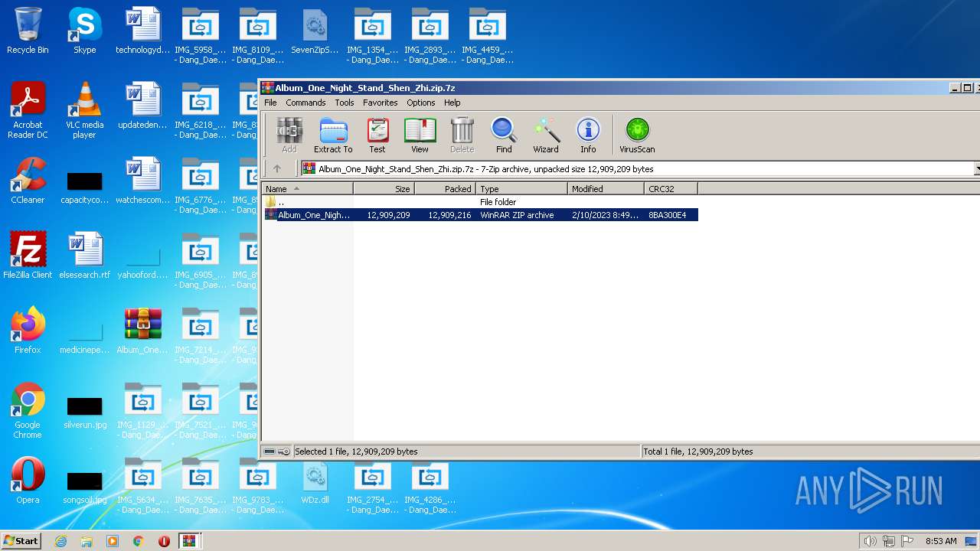Sort files by Name column header

[308, 189]
